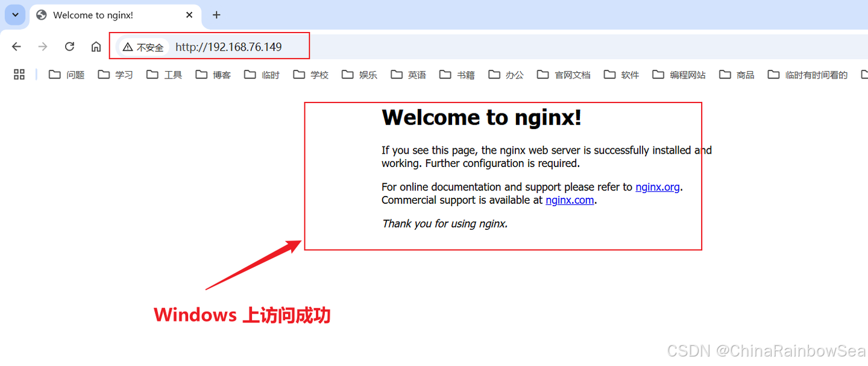Click the home page icon
Screen dimensions: 868x366
pos(96,45)
